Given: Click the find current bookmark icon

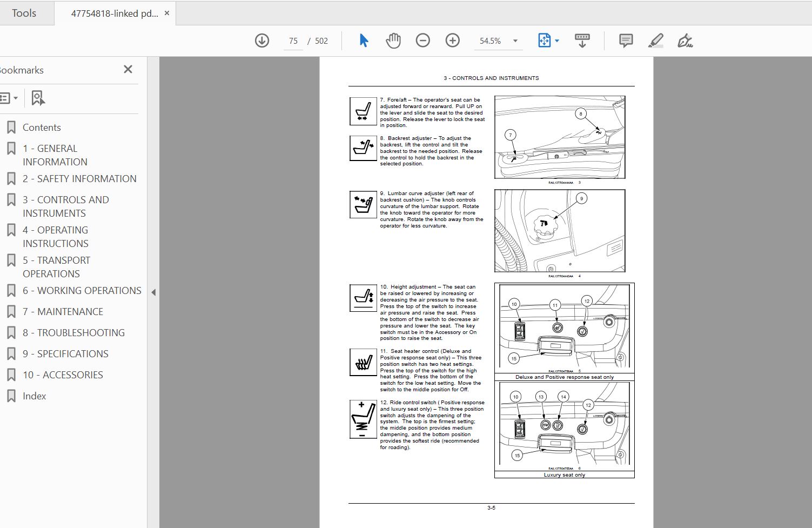Looking at the screenshot, I should 38,98.
